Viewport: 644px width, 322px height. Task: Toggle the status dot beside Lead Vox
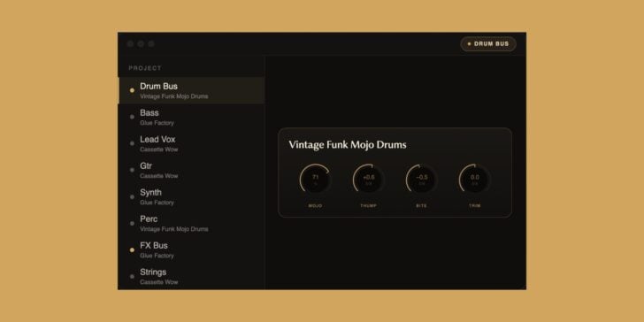[x=132, y=143]
